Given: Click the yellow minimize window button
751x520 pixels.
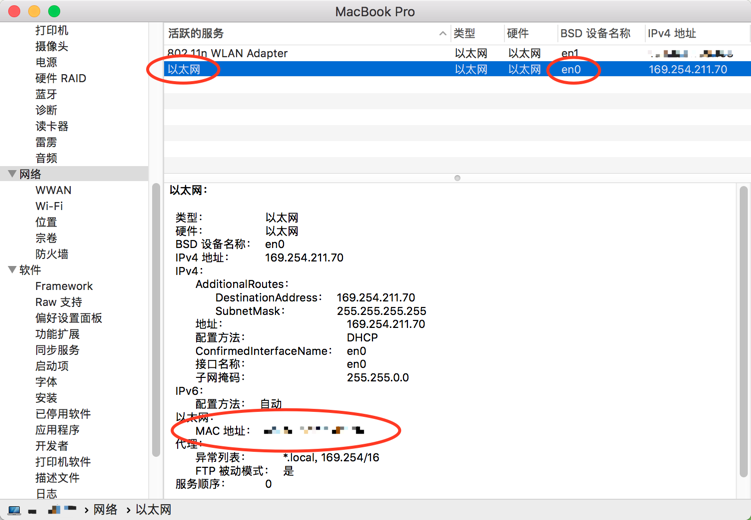Looking at the screenshot, I should click(34, 11).
